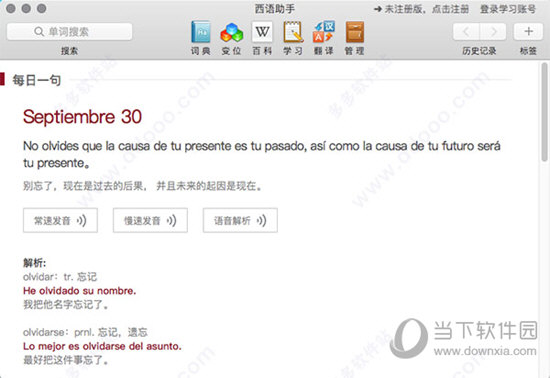Click the 每日一句 section heading
Viewport: 550px width, 378px height.
36,80
